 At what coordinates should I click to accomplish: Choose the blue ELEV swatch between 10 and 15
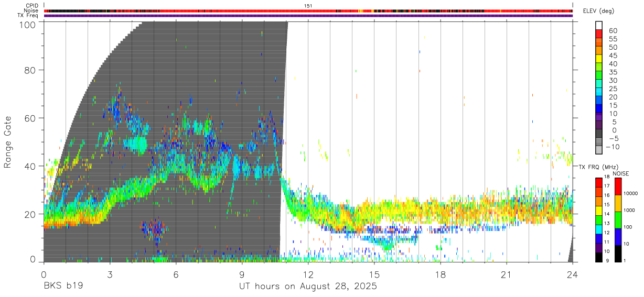[599, 108]
